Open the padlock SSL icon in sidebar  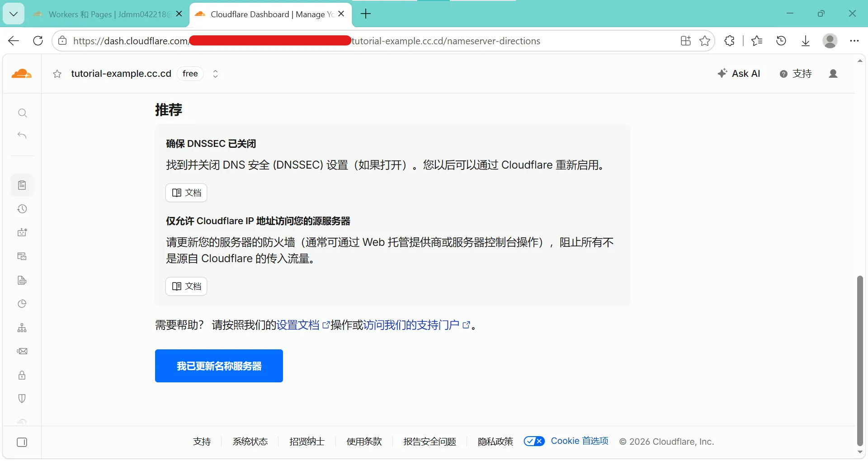(22, 375)
